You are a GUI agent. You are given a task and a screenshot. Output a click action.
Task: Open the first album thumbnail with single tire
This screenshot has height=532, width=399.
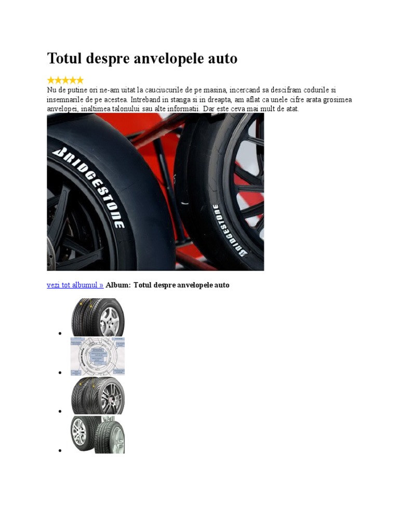click(x=98, y=317)
